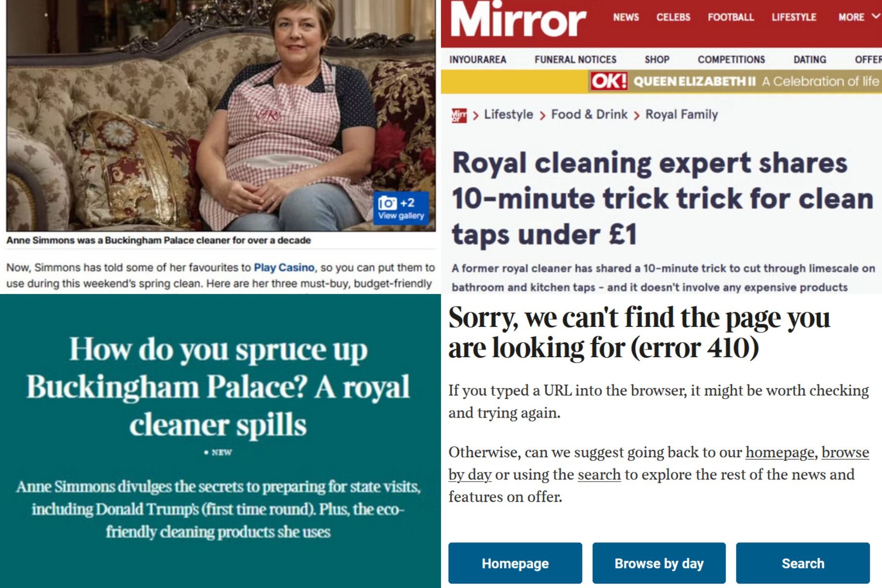Open the CELEBS menu item
This screenshot has height=588, width=882.
point(673,17)
